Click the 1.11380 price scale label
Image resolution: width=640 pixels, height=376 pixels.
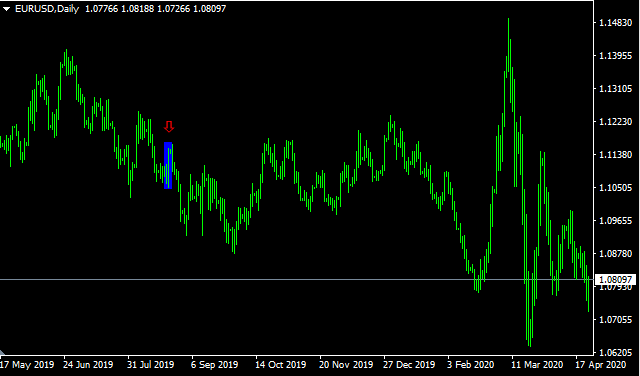click(615, 155)
